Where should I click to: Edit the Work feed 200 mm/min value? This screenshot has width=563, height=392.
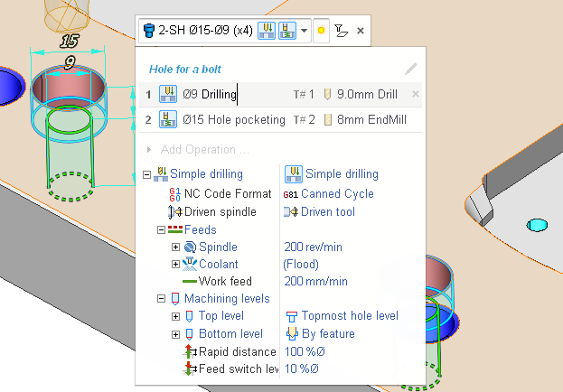pyautogui.click(x=315, y=281)
